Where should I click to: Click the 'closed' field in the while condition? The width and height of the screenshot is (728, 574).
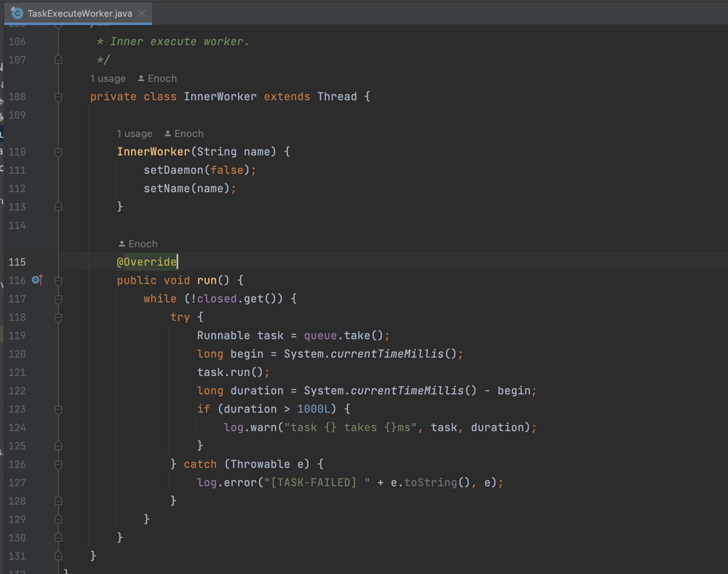217,299
